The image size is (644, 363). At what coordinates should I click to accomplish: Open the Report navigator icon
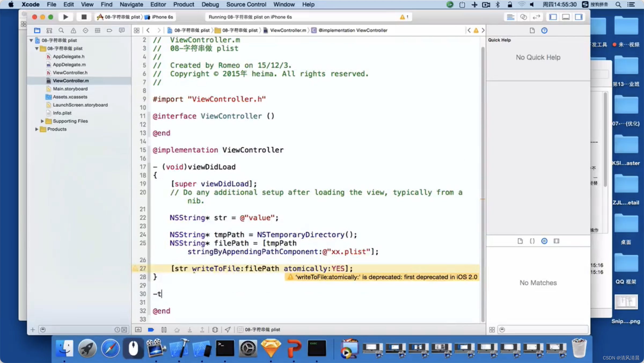point(122,30)
